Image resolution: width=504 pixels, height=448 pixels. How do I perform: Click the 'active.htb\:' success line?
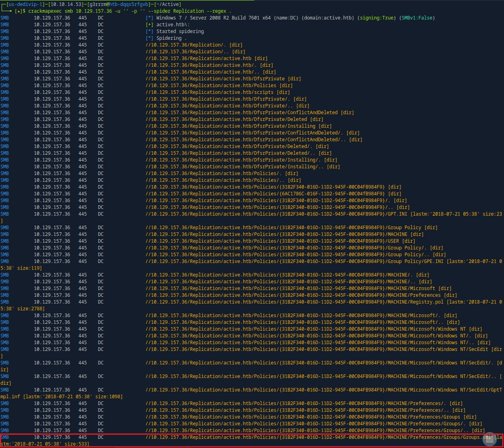168,25
